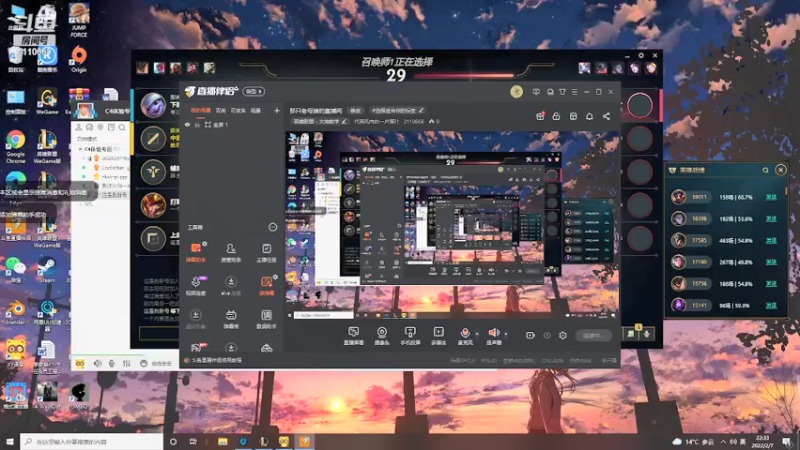800x450 pixels.
Task: Click the start streaming button
Action: pos(593,335)
